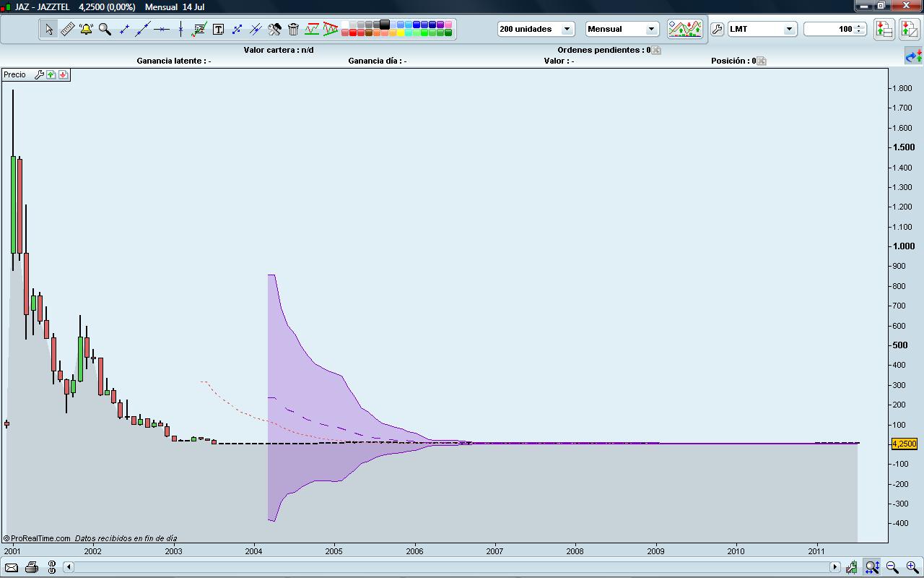
Task: Toggle automatic zoom fit button
Action: point(872,567)
